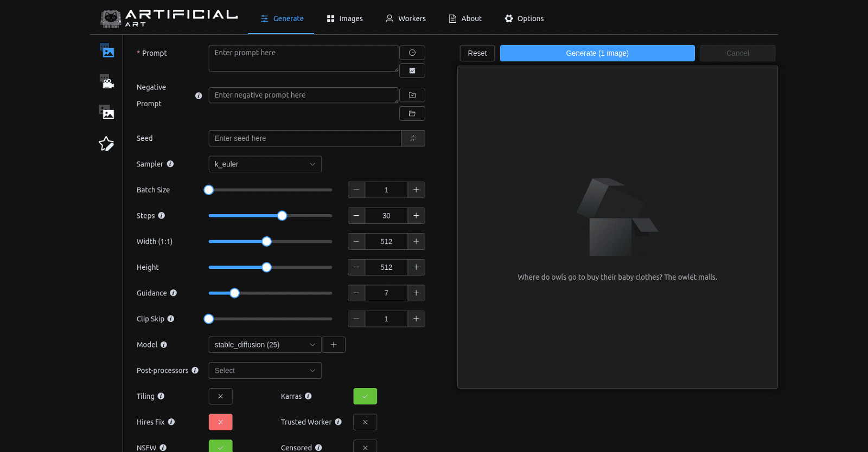Viewport: 868px width, 452px height.
Task: Click the chart icon below prompt history
Action: coord(412,71)
